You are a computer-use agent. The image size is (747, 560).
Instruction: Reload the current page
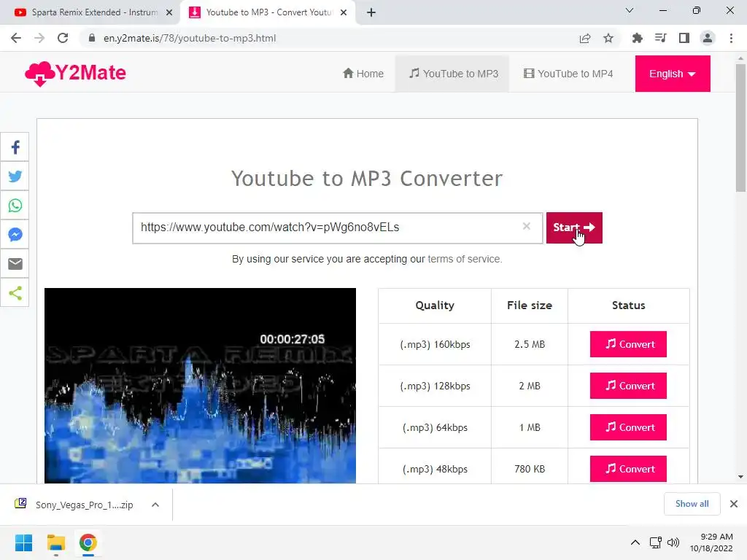(x=63, y=38)
